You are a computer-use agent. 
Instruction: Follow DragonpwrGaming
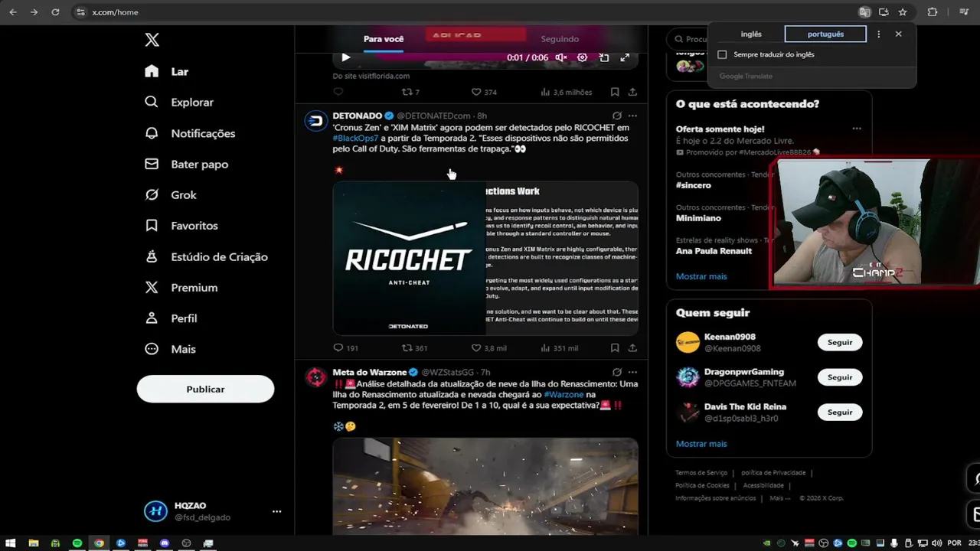tap(840, 377)
